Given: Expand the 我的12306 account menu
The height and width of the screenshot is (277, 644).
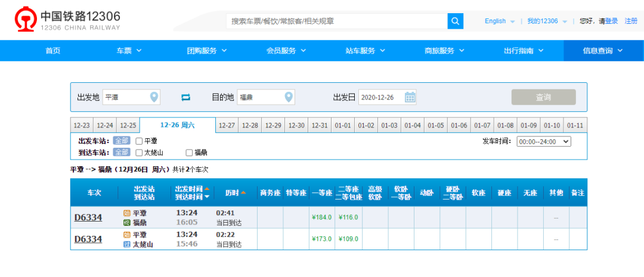Looking at the screenshot, I should [547, 21].
